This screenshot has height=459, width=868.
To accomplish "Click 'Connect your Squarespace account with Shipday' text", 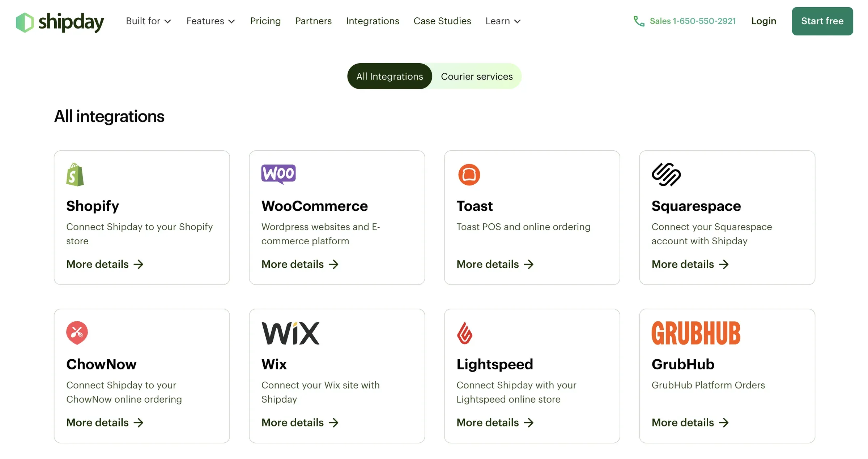I will coord(712,234).
